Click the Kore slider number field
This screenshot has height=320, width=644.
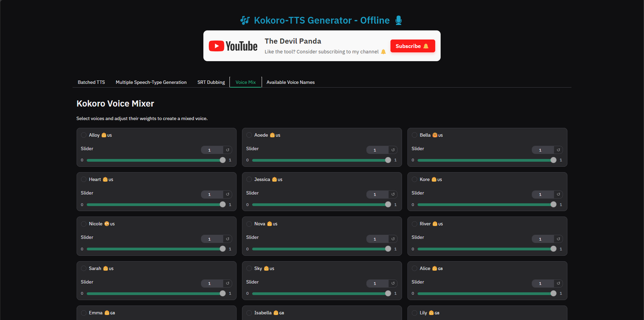543,194
